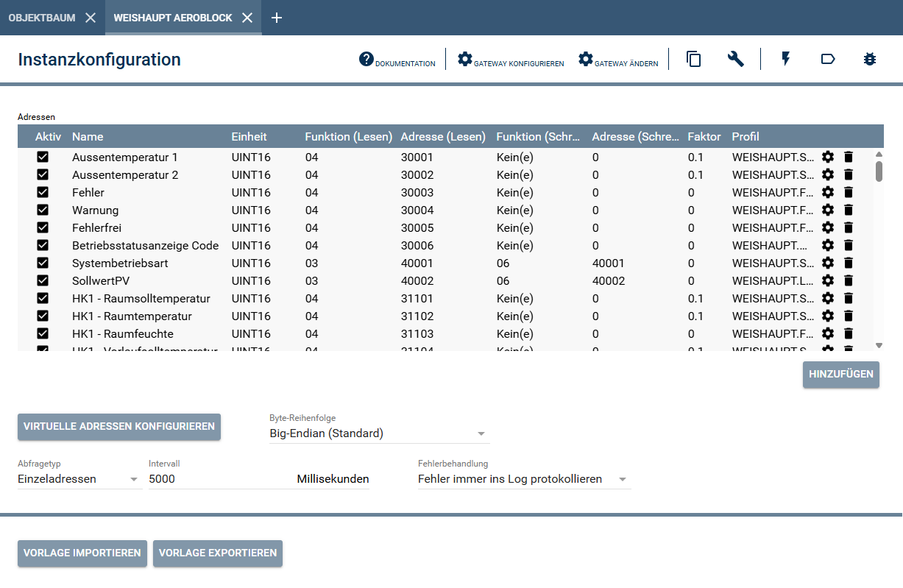The image size is (903, 588).
Task: Switch to the Objektbaum tab
Action: (x=42, y=18)
